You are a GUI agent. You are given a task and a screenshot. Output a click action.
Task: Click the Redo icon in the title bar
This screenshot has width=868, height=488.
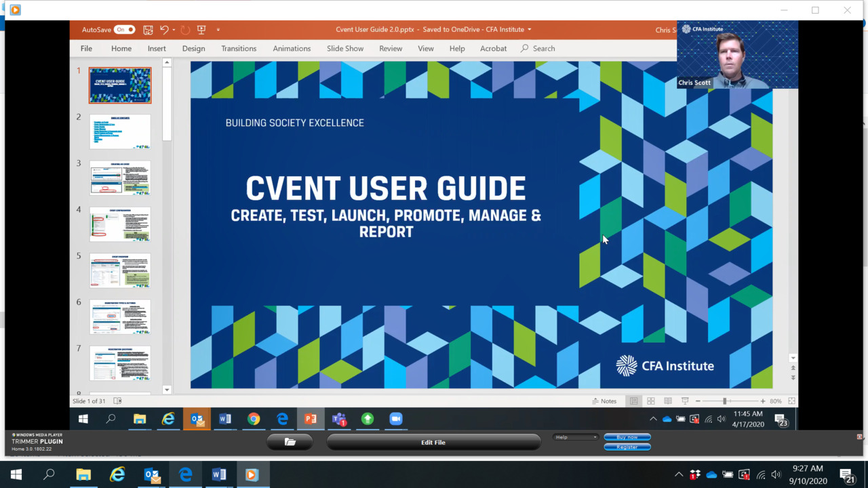[185, 30]
